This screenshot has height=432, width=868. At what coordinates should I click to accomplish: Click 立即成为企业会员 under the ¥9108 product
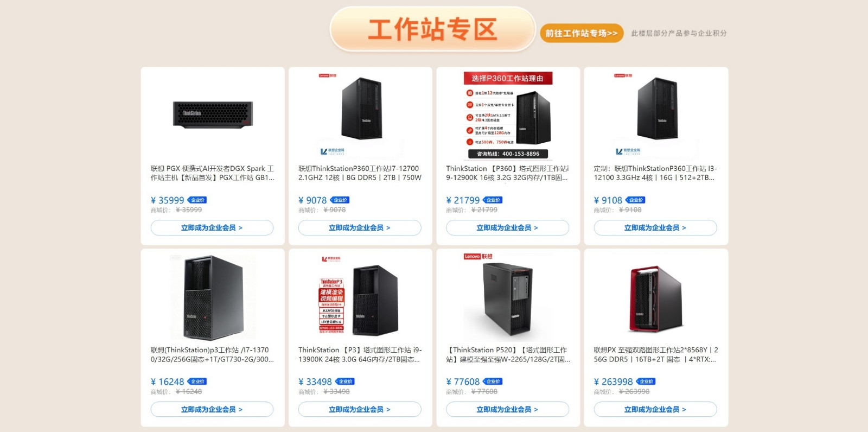(655, 228)
